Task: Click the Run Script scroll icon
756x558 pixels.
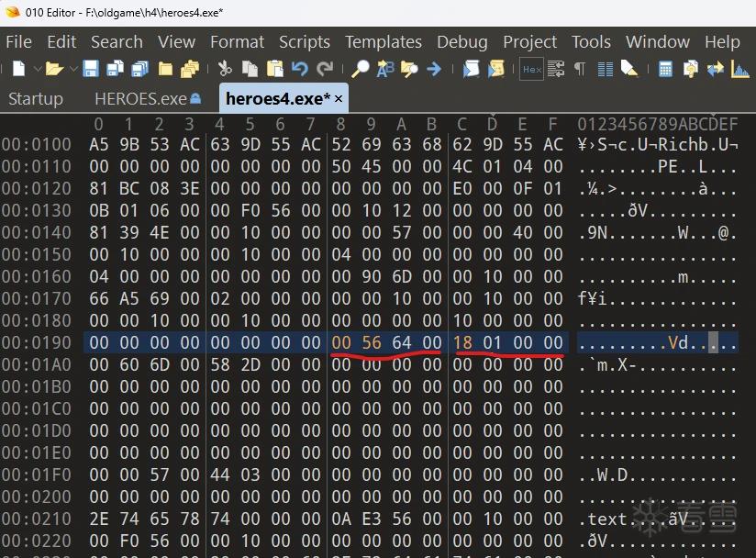Action: coord(471,69)
